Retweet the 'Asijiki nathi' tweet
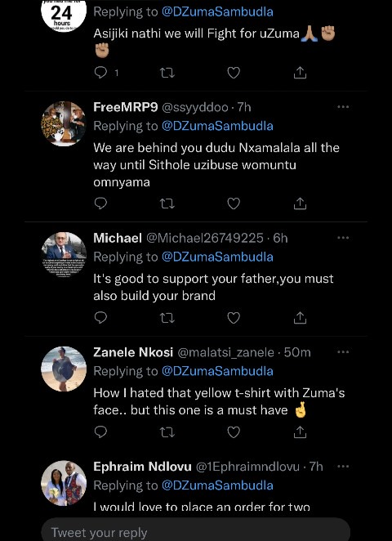This screenshot has height=541, width=392. [x=167, y=73]
